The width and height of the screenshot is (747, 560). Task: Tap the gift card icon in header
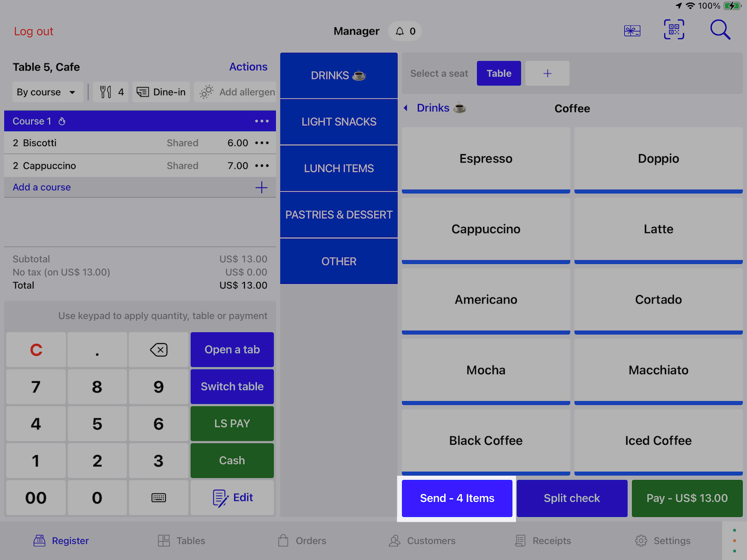[632, 31]
